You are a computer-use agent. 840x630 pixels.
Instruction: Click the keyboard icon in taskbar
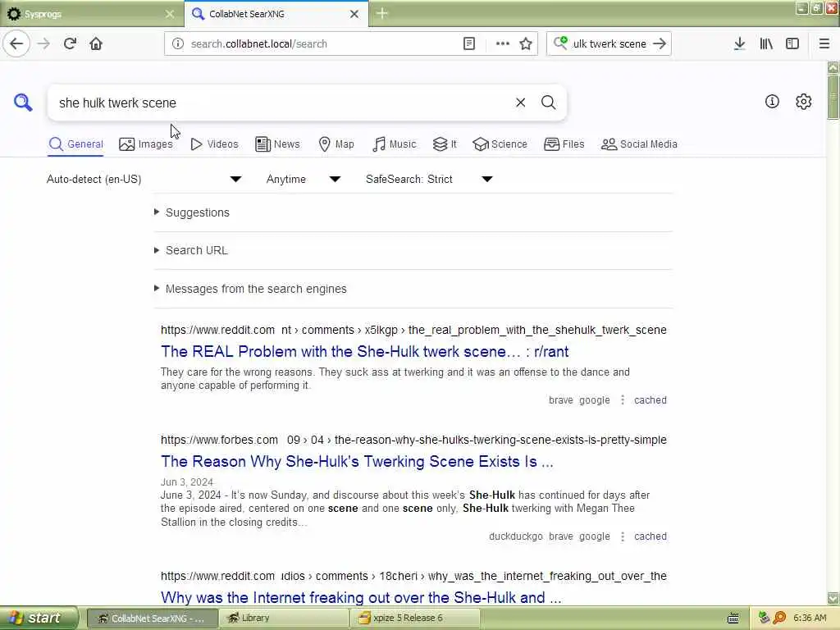point(733,618)
